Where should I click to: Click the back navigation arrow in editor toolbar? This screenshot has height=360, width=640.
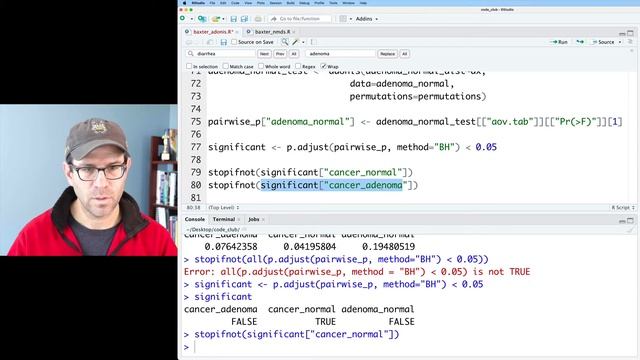(189, 42)
